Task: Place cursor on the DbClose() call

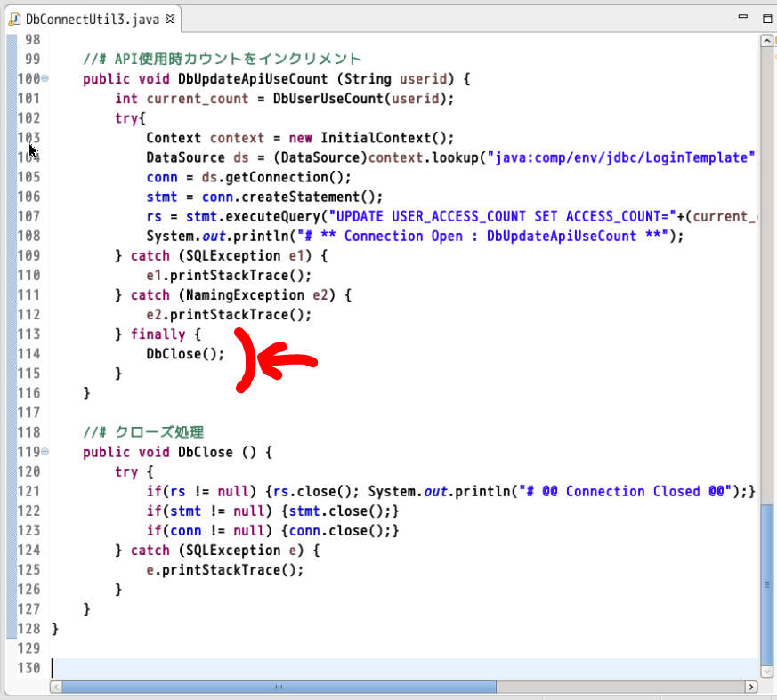Action: click(185, 353)
